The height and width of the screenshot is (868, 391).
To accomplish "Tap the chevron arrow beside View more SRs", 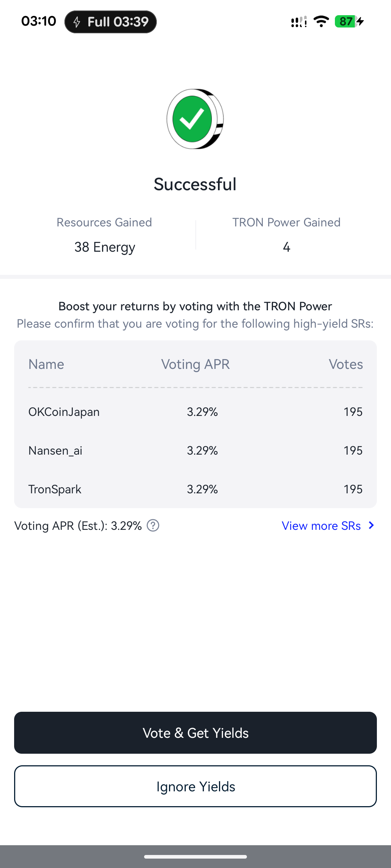I will coord(371,526).
